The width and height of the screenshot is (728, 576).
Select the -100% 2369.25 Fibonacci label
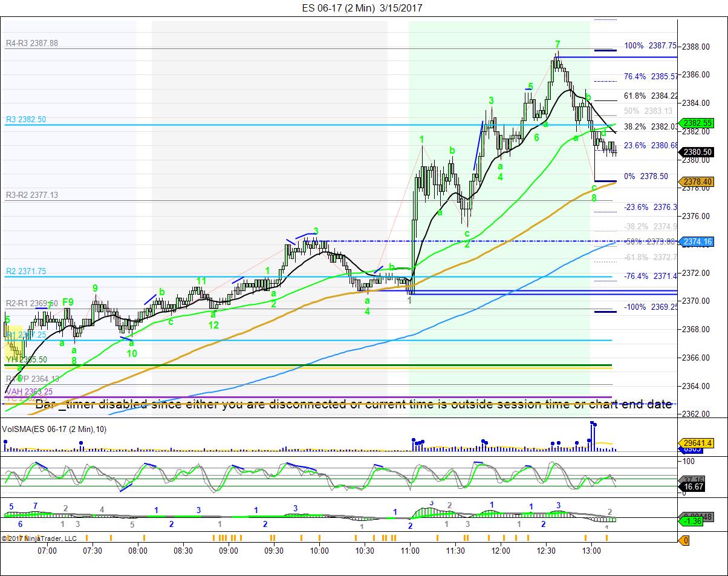point(651,307)
